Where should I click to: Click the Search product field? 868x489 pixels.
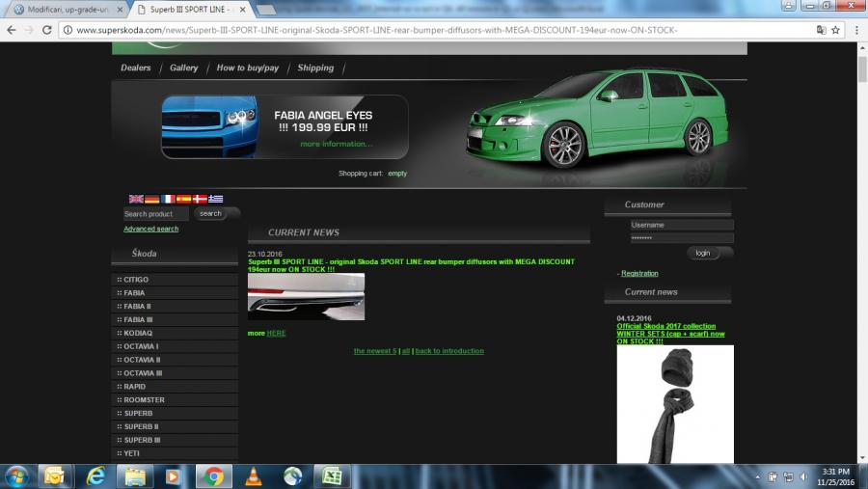(x=155, y=214)
